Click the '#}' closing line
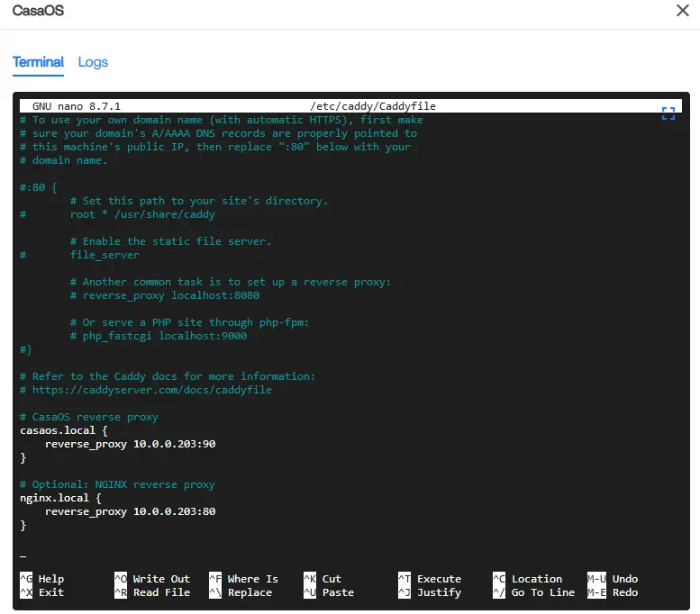Viewport: 700px width, 614px height. pos(26,349)
